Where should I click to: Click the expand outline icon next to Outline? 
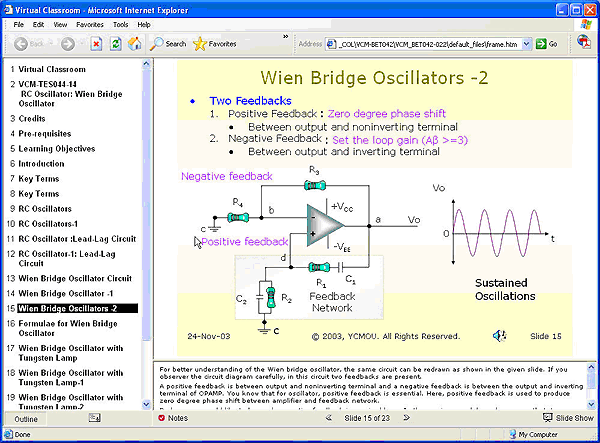[x=95, y=418]
